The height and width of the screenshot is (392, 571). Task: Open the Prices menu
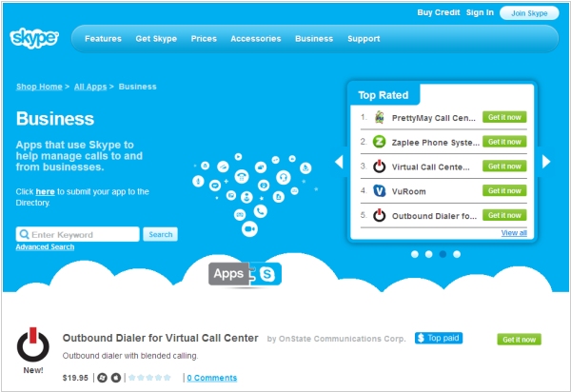point(204,39)
